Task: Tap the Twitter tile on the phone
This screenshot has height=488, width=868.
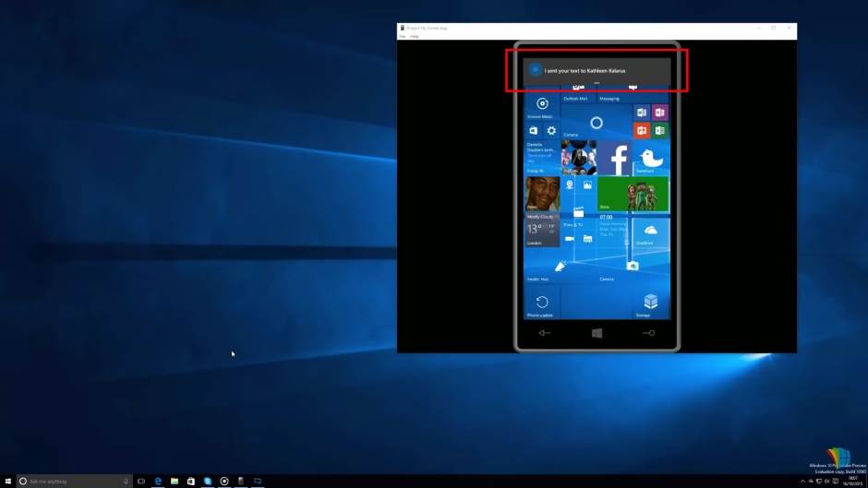Action: tap(651, 158)
